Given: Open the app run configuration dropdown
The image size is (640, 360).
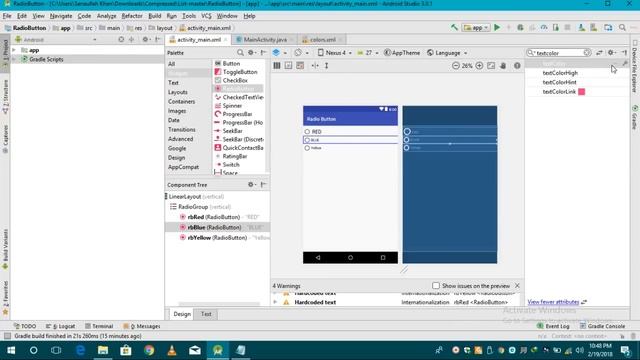Looking at the screenshot, I should [476, 28].
